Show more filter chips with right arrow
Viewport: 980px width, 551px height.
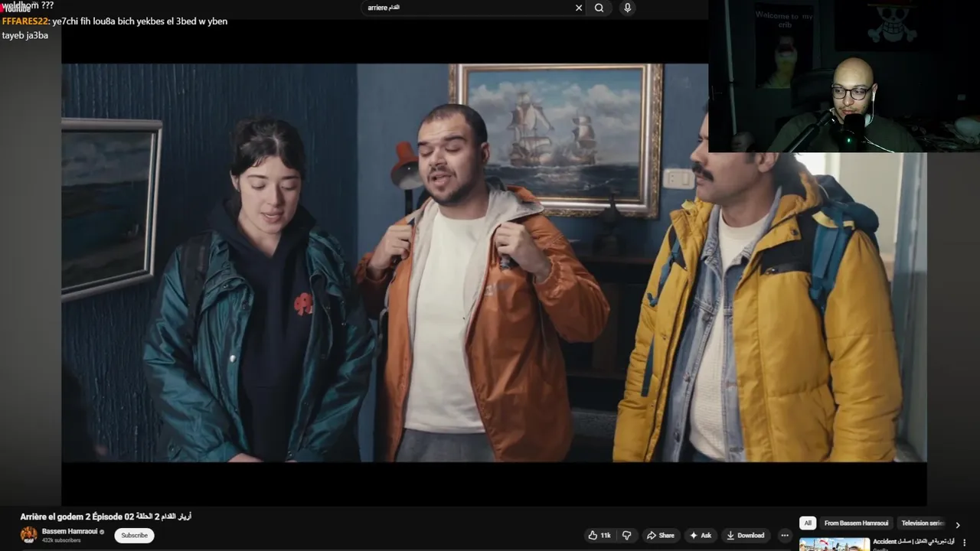pos(957,525)
